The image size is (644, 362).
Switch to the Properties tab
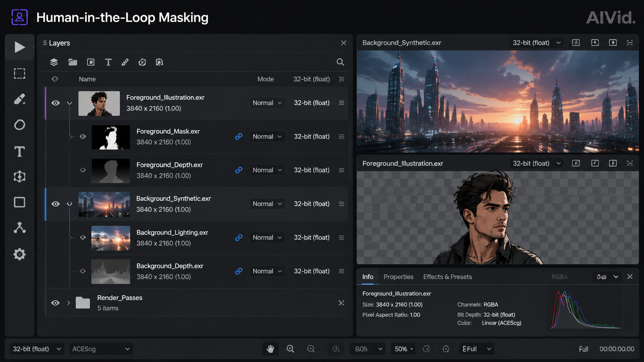[398, 277]
